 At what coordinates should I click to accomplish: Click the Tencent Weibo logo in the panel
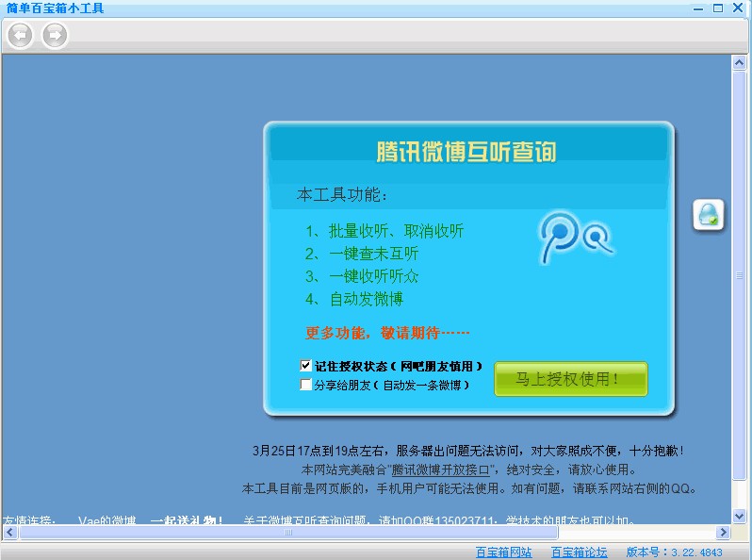576,237
